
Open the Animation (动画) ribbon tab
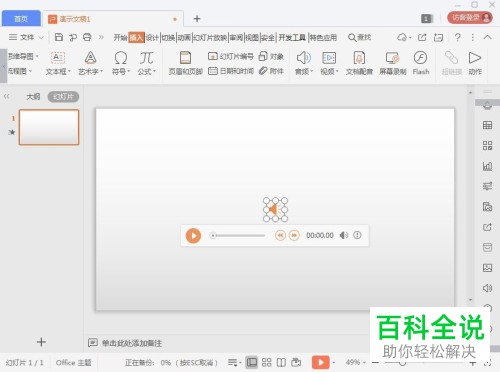click(x=184, y=38)
